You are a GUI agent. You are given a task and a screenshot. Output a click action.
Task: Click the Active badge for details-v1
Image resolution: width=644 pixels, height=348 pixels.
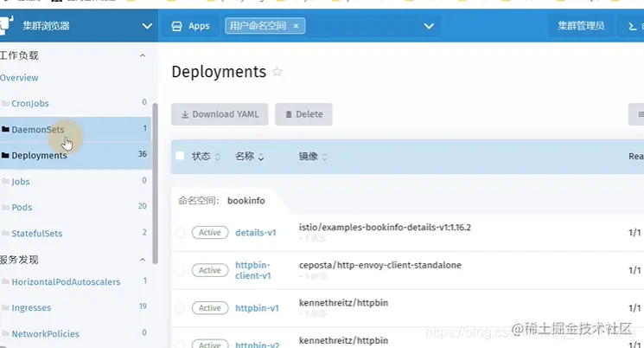pyautogui.click(x=210, y=232)
